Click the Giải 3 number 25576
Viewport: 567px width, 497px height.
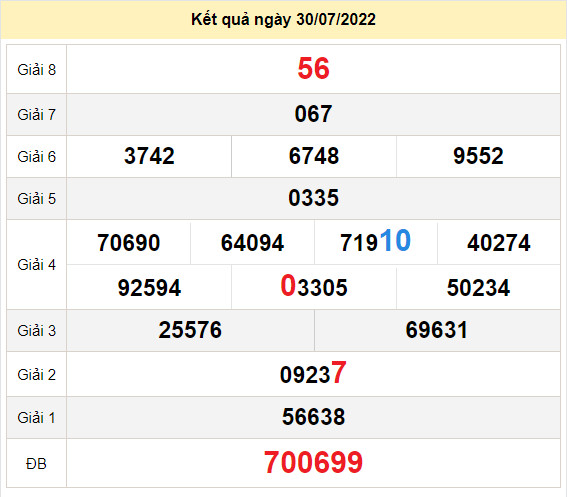pyautogui.click(x=190, y=330)
